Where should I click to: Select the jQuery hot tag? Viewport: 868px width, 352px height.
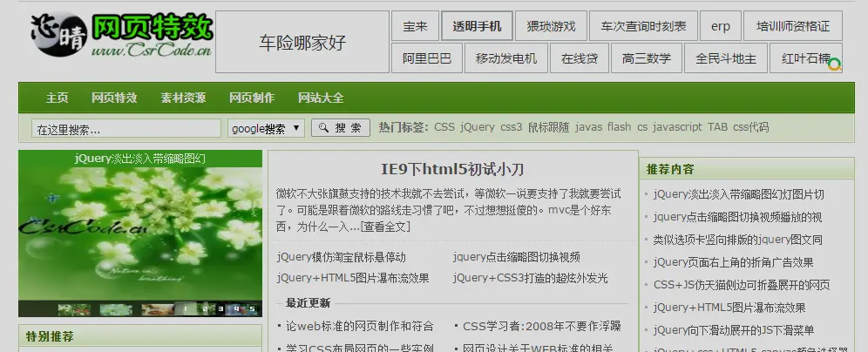[478, 126]
